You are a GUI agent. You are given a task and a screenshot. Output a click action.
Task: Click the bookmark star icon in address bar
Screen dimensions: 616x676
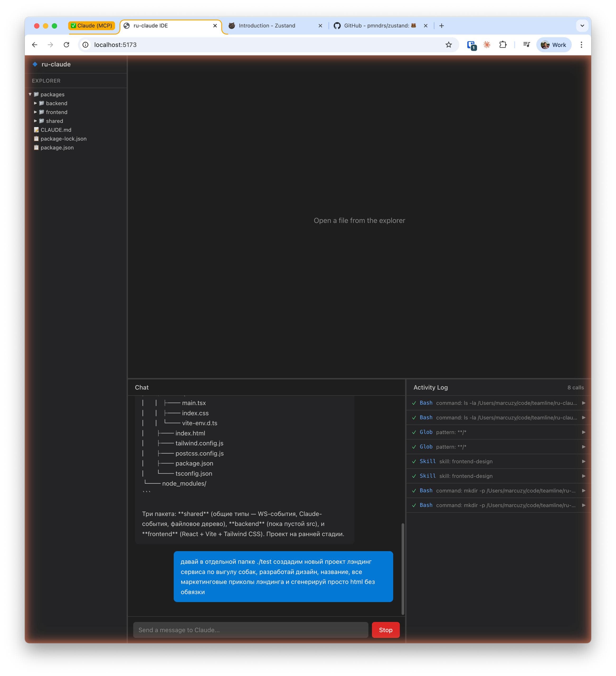click(448, 45)
